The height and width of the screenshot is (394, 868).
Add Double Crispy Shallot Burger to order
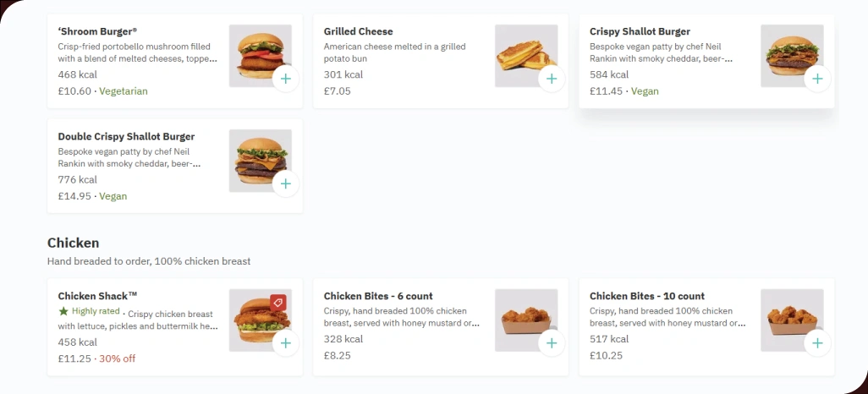click(286, 183)
